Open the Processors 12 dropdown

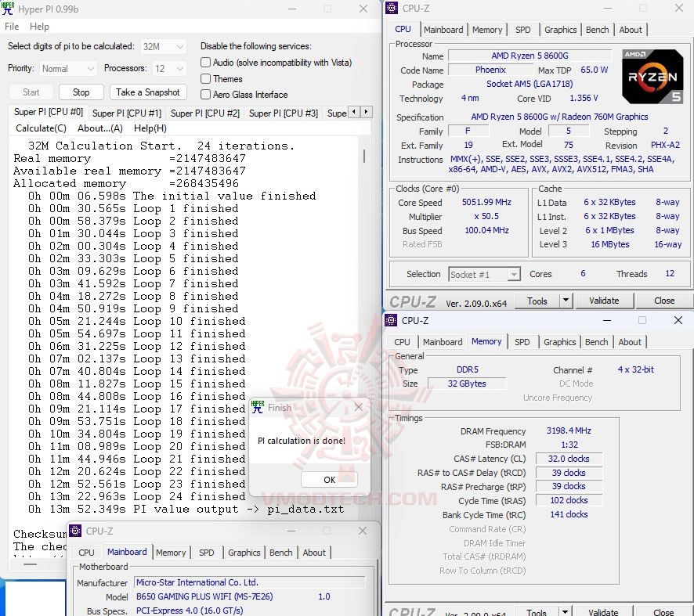[168, 69]
